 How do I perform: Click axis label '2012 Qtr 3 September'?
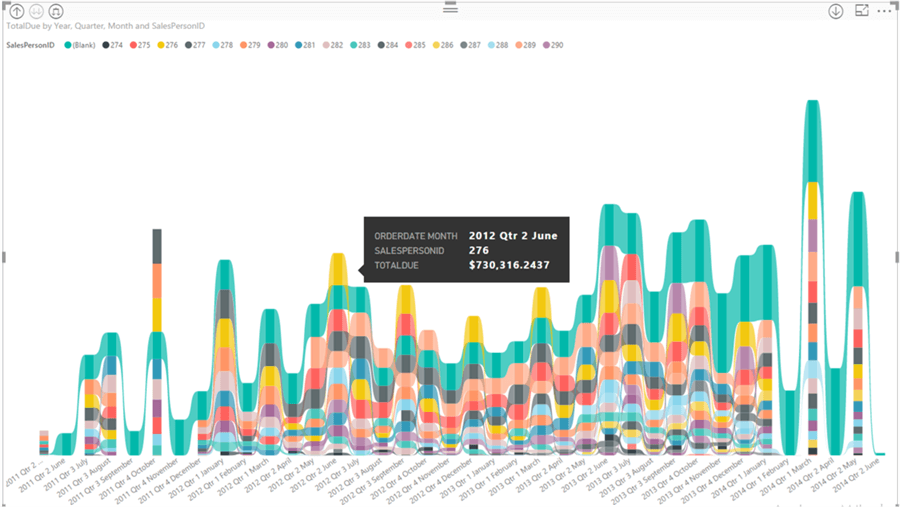tap(373, 481)
